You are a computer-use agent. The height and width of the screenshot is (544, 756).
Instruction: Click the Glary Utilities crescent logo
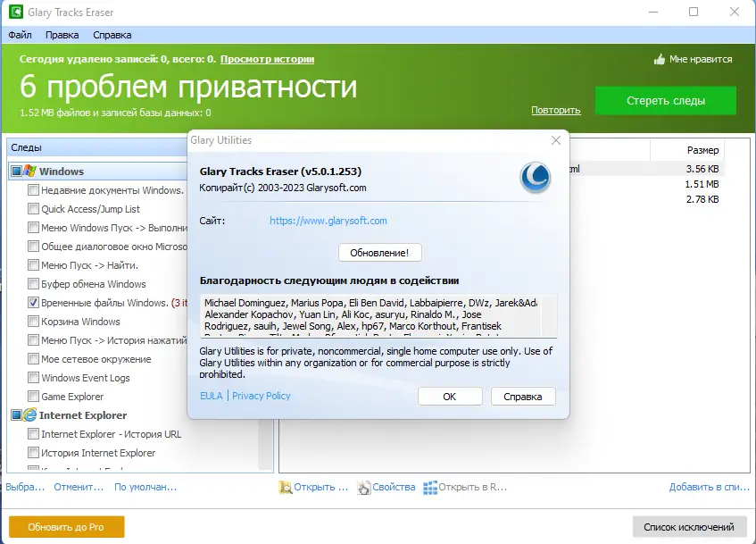click(536, 177)
